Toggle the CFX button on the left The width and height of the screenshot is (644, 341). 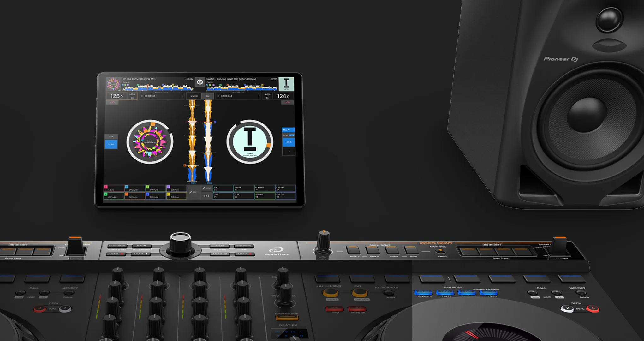(111, 137)
